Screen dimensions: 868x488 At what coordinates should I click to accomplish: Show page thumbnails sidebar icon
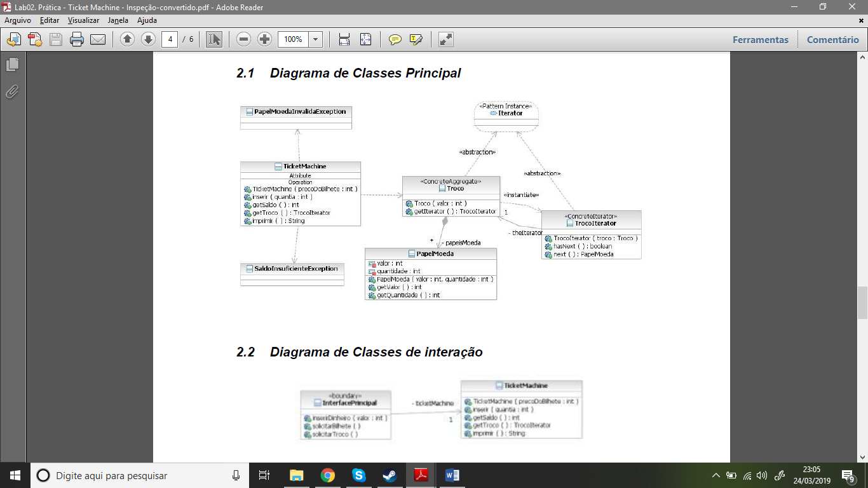tap(12, 64)
